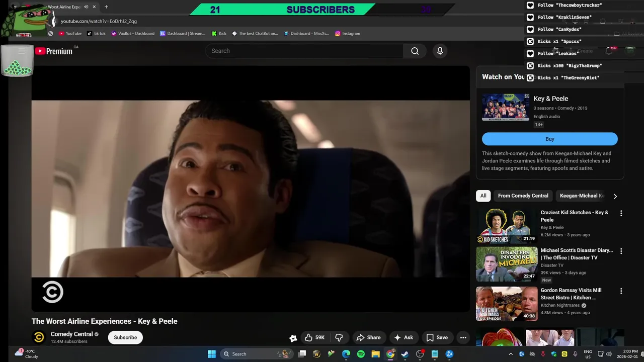Open Microsoft Edge from the taskbar
The width and height of the screenshot is (644, 362).
coord(346,354)
